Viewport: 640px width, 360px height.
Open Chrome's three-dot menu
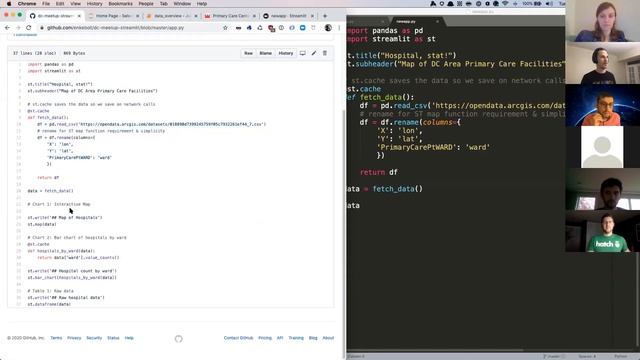[339, 28]
